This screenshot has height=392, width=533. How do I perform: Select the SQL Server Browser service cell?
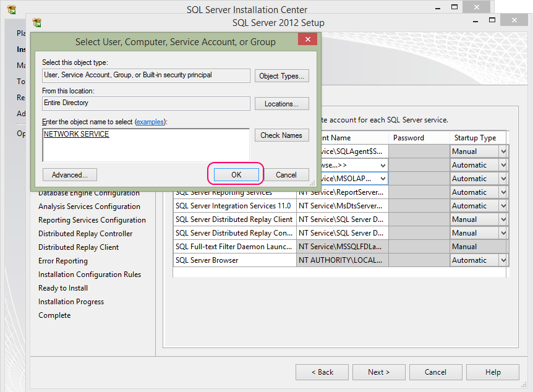click(234, 260)
